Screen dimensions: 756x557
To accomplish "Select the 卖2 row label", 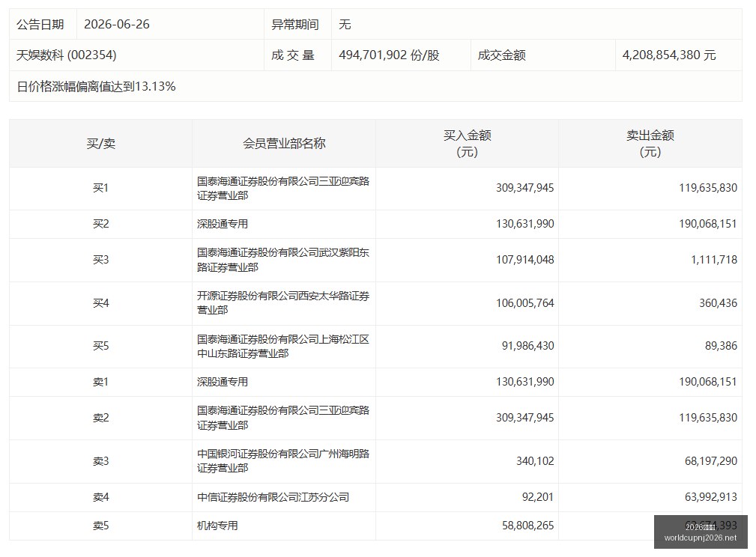I will [x=100, y=418].
